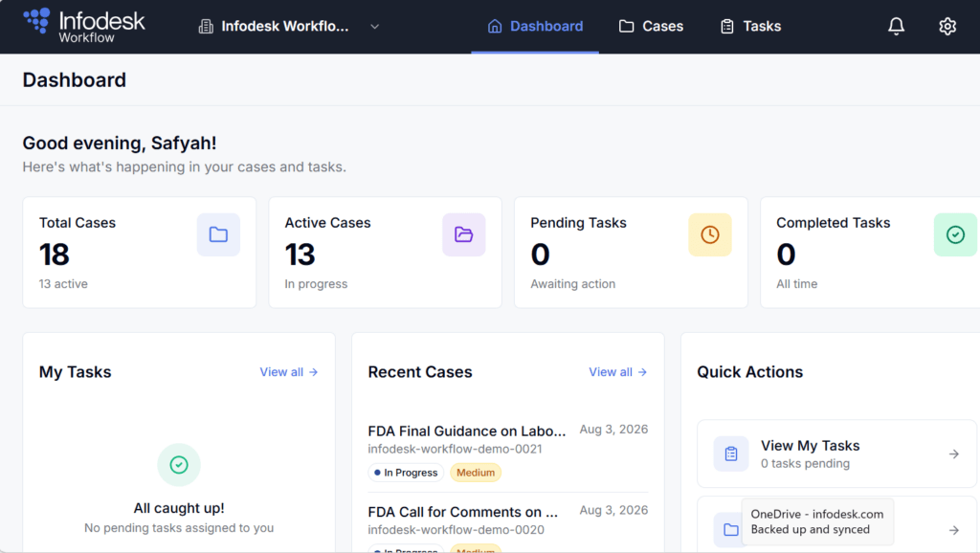980x553 pixels.
Task: Select the Active Cases count 13
Action: tap(300, 254)
